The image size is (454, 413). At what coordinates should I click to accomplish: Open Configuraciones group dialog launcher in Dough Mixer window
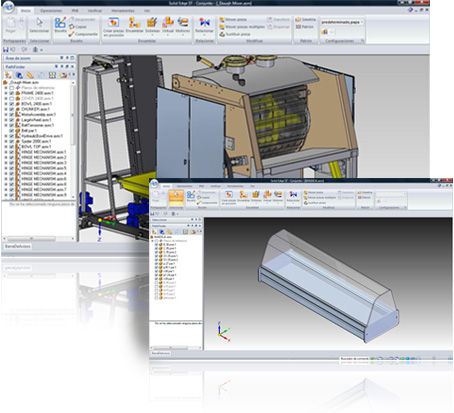tap(362, 41)
